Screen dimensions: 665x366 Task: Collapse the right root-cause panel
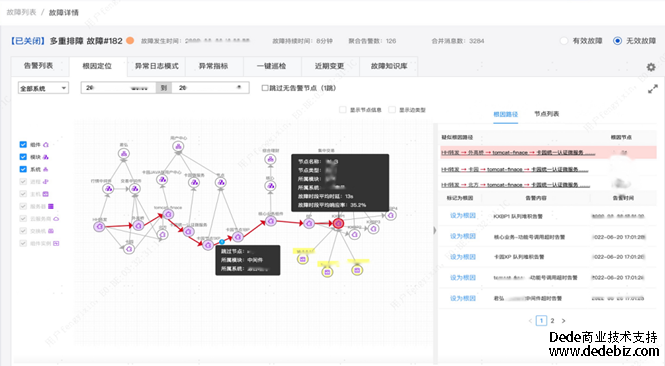click(x=434, y=230)
